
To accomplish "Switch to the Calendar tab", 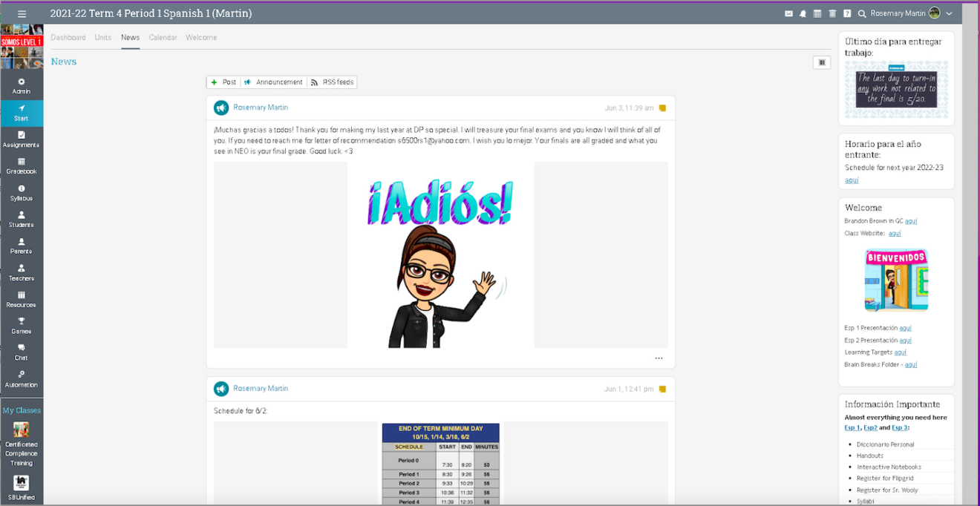I will click(163, 37).
